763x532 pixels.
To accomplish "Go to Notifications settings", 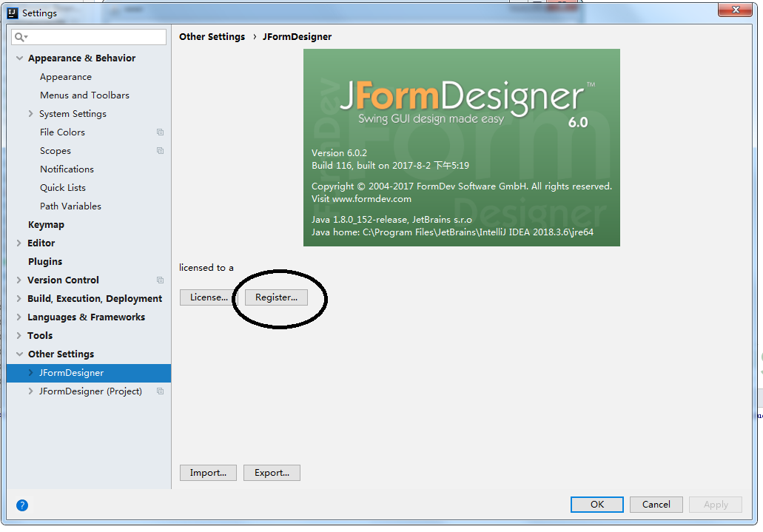I will point(67,169).
